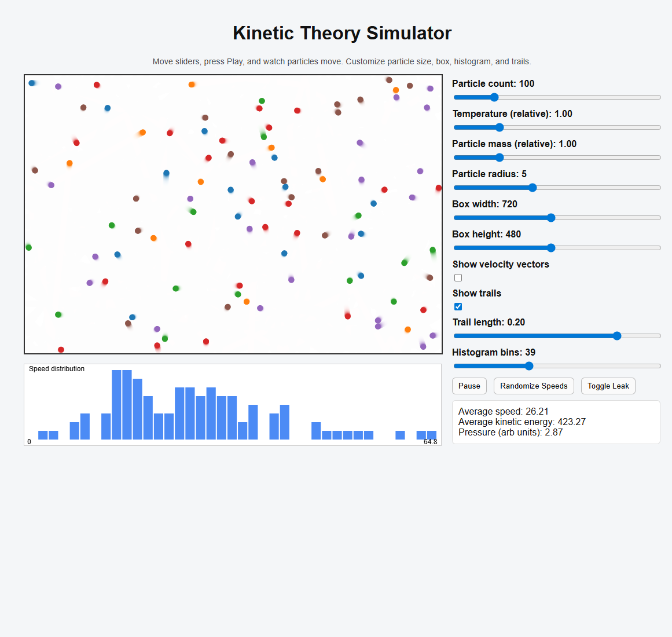Click the Particle mass slider thumb
The width and height of the screenshot is (672, 637).
(x=500, y=158)
